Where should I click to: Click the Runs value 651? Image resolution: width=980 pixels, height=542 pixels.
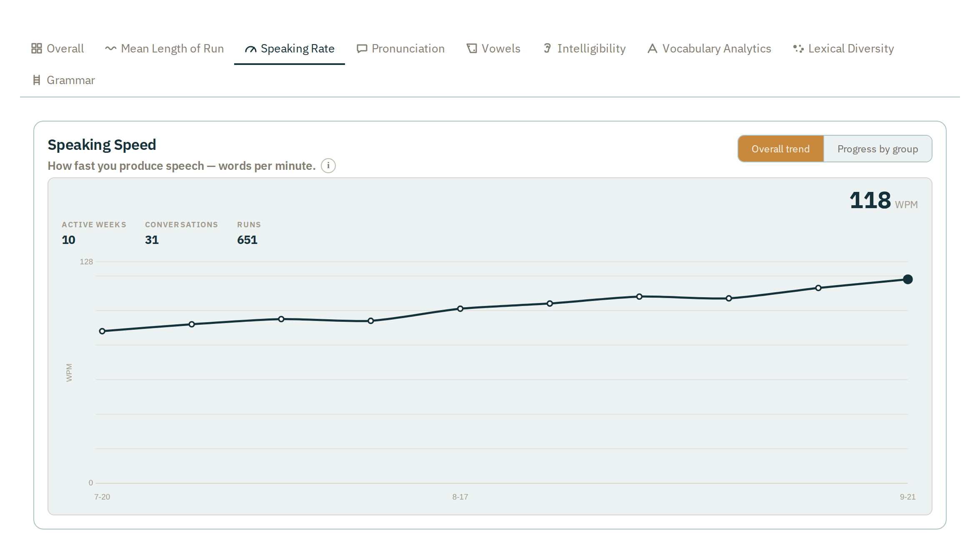pos(247,240)
